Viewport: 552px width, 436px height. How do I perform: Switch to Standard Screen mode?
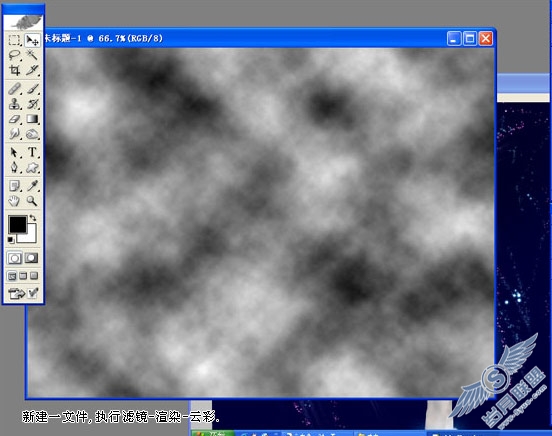(x=12, y=276)
